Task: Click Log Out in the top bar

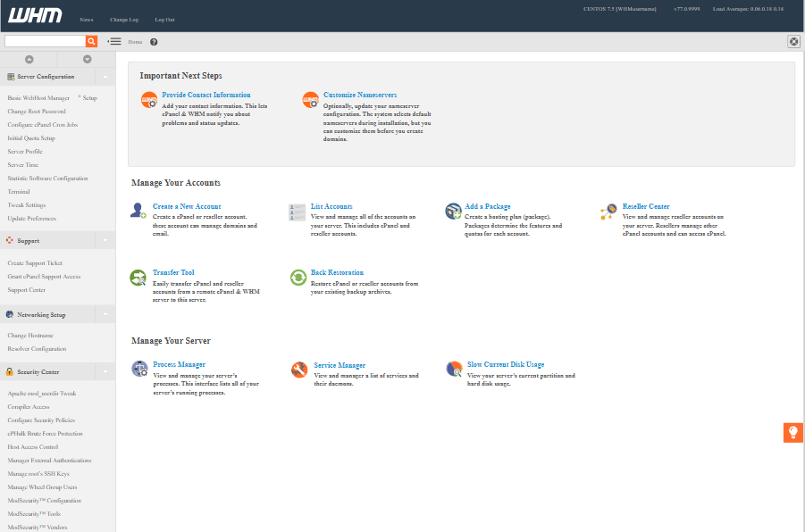Action: [164, 20]
